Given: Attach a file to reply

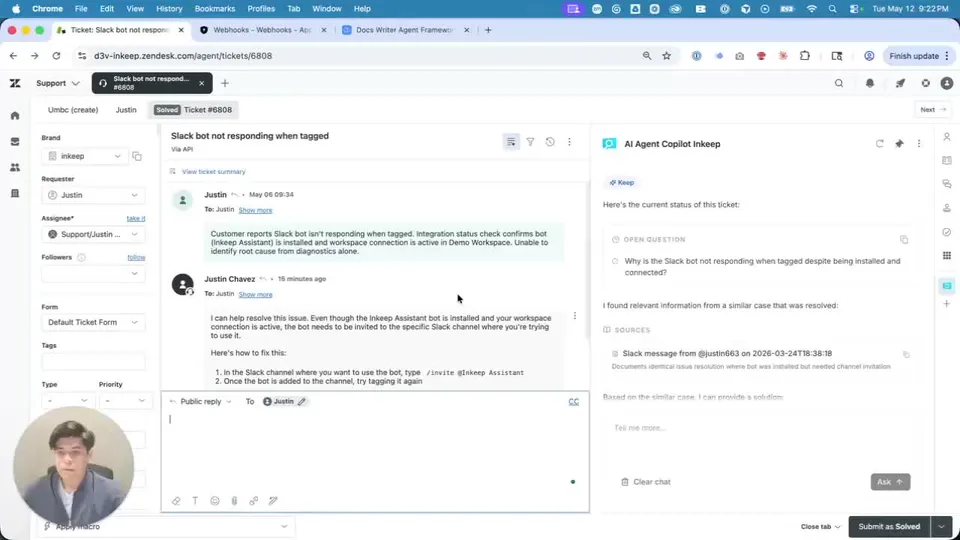Looking at the screenshot, I should click(234, 501).
